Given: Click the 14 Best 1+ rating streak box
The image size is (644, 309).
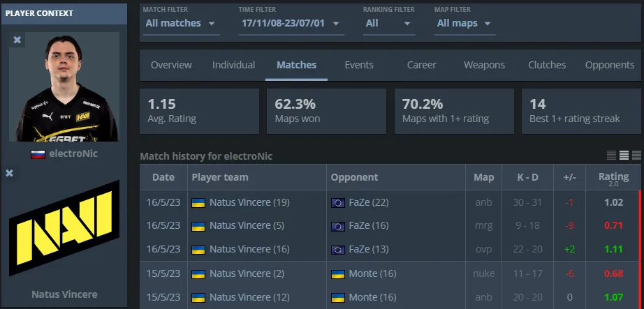Looking at the screenshot, I should (x=581, y=111).
